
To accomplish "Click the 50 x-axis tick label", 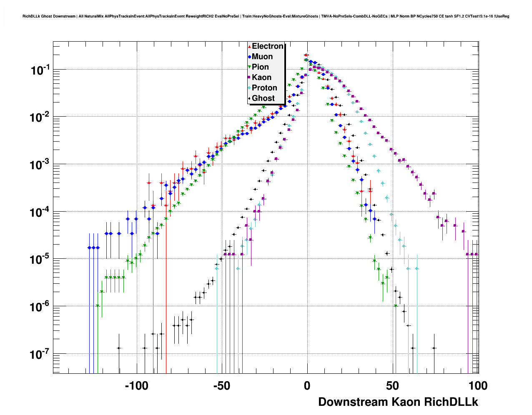I will click(x=392, y=386).
